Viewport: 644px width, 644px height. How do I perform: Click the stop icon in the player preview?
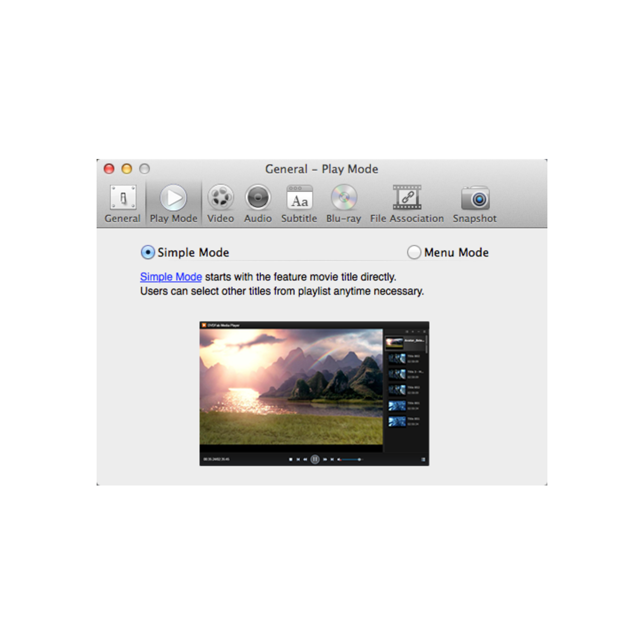(291, 459)
